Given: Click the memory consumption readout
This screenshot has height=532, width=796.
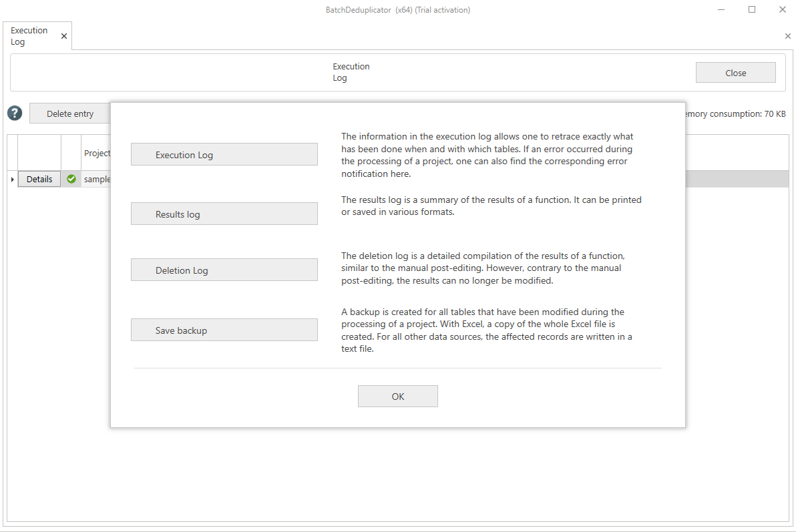Looking at the screenshot, I should coord(735,113).
